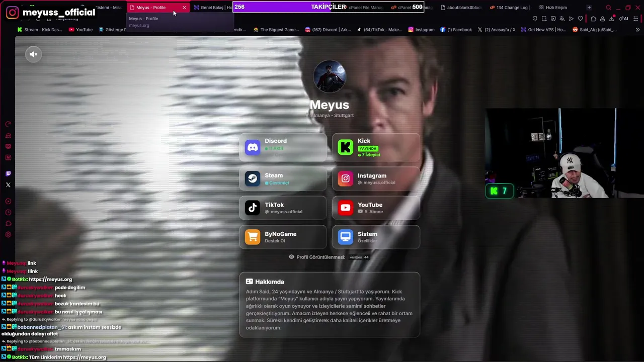Screen dimensions: 644x362
Task: Click the Almanya - Stuttgart location text
Action: [333, 115]
